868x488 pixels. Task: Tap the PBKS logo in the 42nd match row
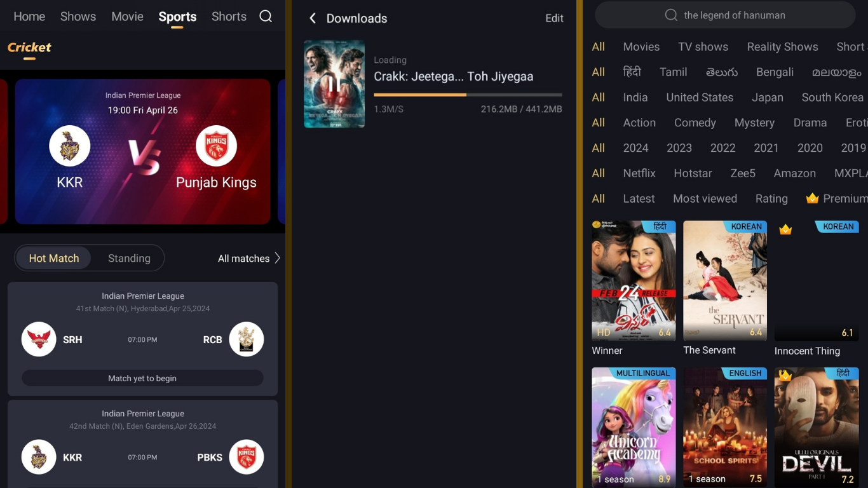click(246, 457)
